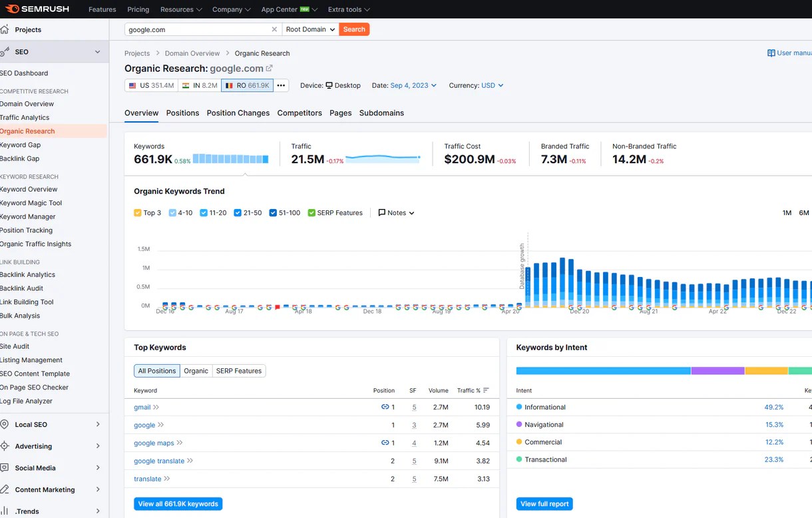The height and width of the screenshot is (518, 812).
Task: Select the US 351.4M database
Action: pos(151,85)
